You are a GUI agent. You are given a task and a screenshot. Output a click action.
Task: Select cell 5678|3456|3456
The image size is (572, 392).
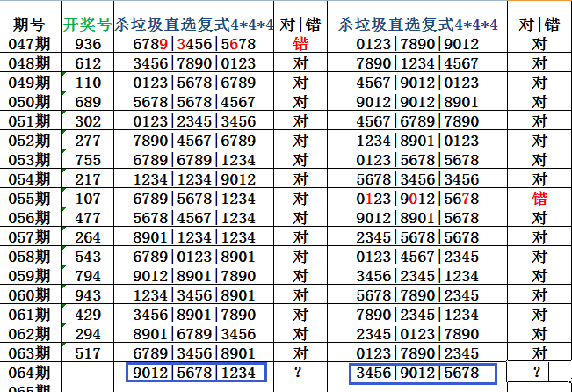417,179
